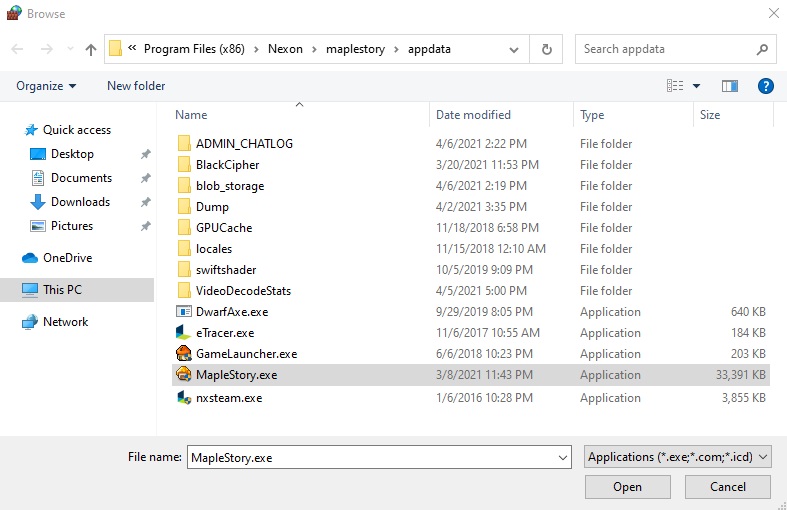Image resolution: width=787 pixels, height=510 pixels.
Task: Sort by Name column header
Action: point(191,115)
